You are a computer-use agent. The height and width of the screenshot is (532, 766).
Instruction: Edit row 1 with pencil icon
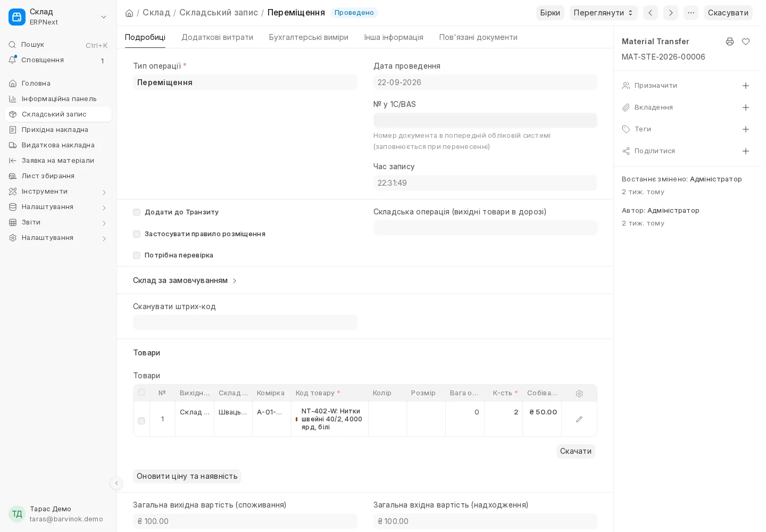pos(579,419)
